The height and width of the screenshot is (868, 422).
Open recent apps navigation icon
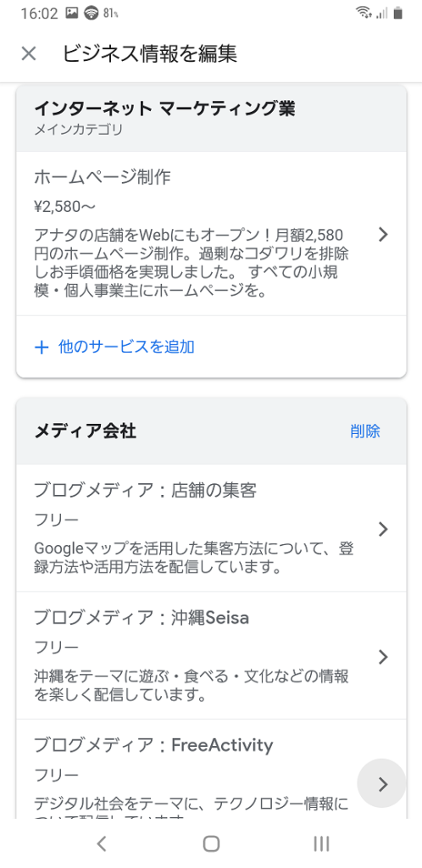(x=321, y=843)
